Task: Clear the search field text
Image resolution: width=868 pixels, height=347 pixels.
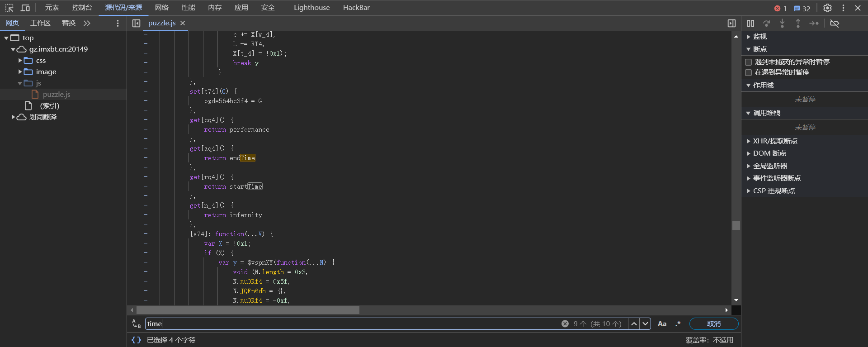Action: pyautogui.click(x=565, y=323)
